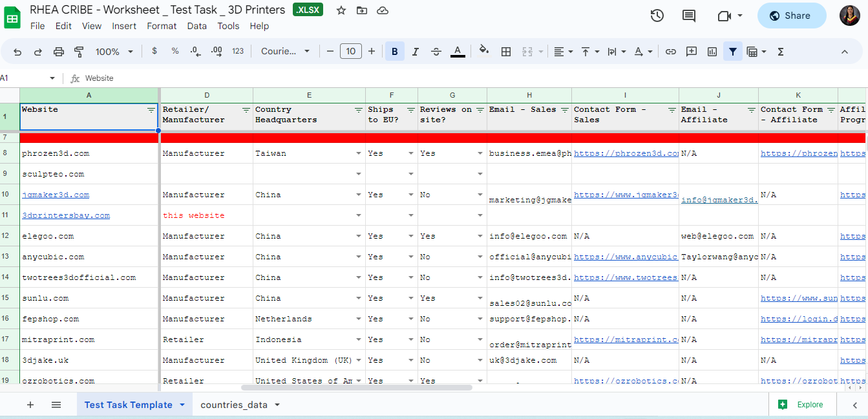The width and height of the screenshot is (868, 419).
Task: Open Country Headquarters filter menu
Action: click(359, 111)
